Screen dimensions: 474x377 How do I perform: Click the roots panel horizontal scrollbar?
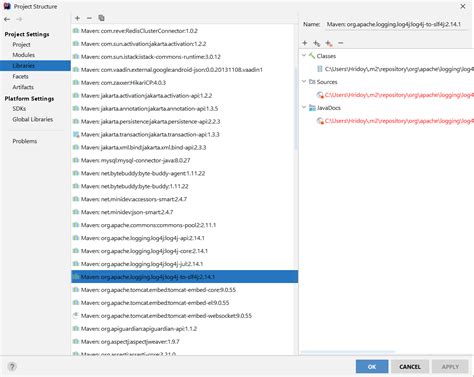pyautogui.click(x=348, y=352)
